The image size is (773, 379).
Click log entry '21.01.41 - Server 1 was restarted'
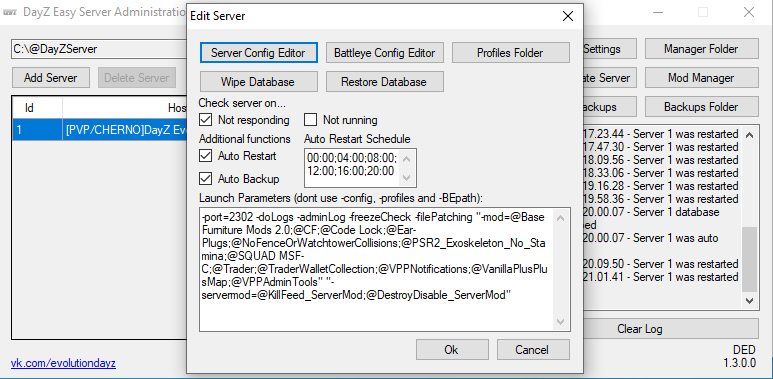tap(661, 276)
